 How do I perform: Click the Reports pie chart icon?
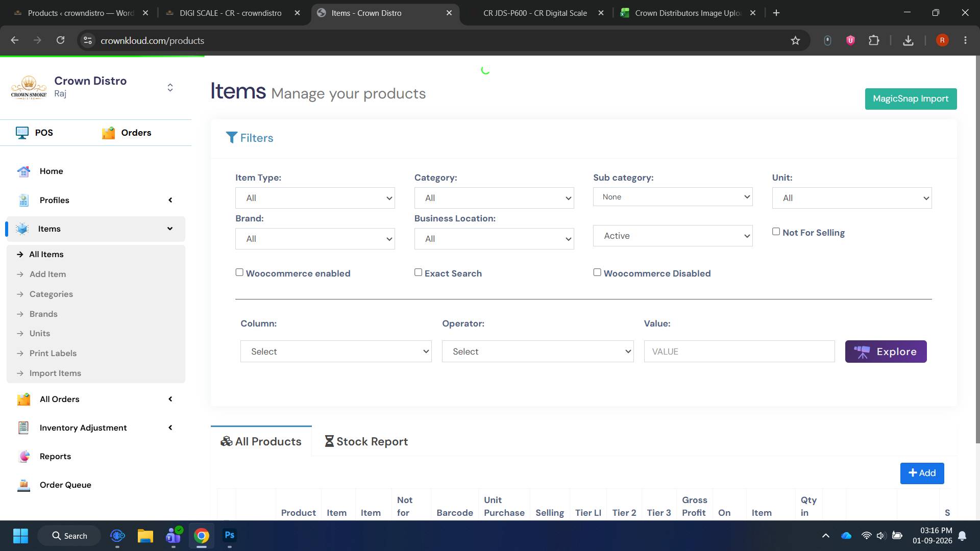23,457
